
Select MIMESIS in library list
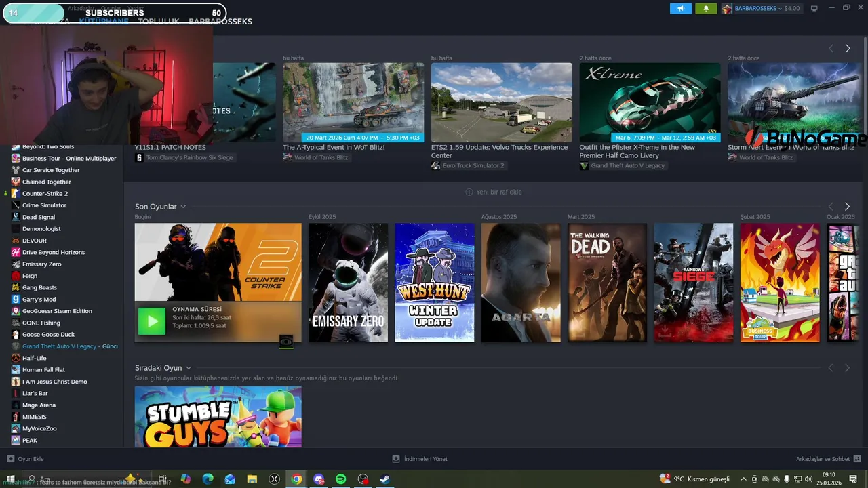(34, 417)
